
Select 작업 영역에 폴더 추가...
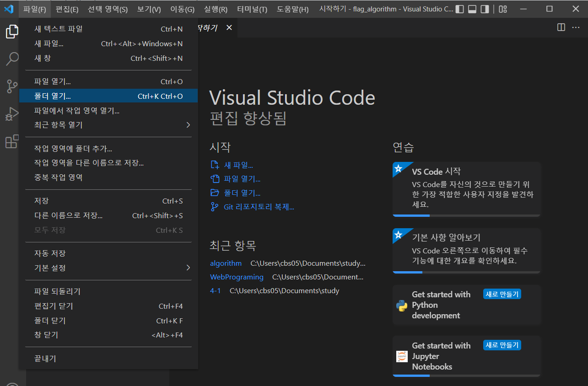pos(108,149)
